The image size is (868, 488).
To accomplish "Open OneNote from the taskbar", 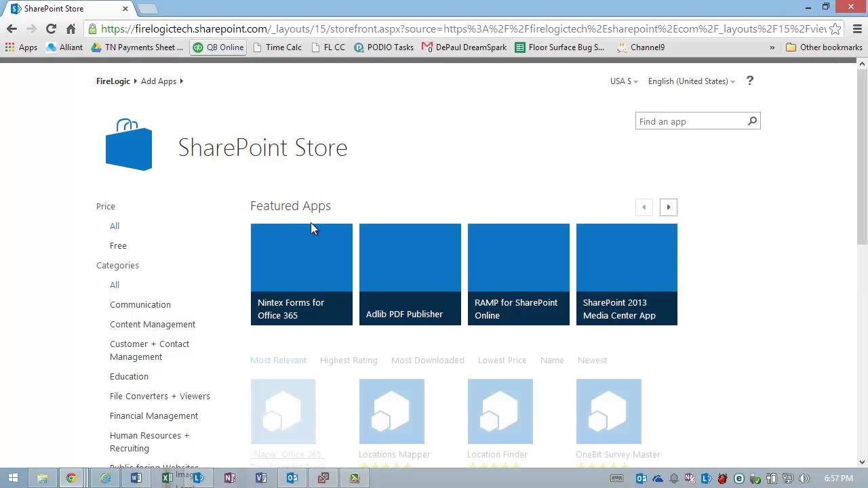I will (229, 479).
